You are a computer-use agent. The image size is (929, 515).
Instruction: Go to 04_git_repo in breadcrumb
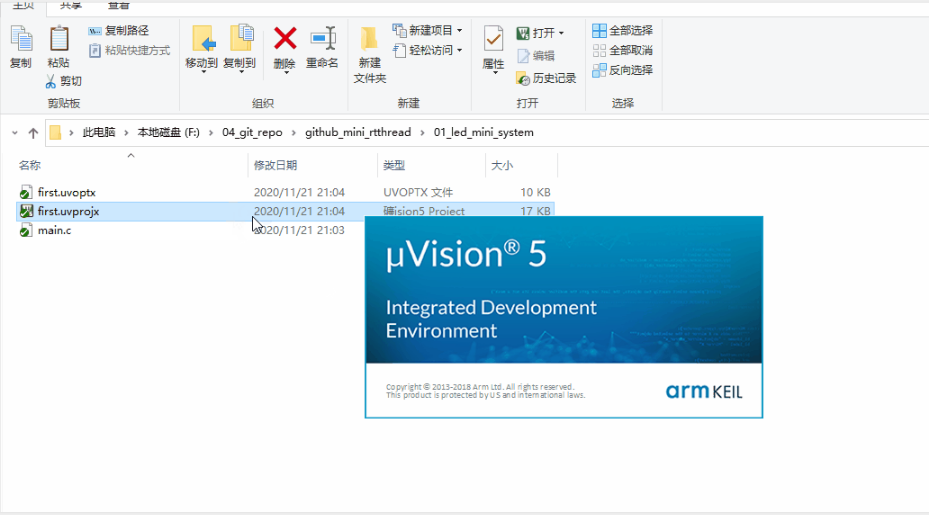pos(252,132)
